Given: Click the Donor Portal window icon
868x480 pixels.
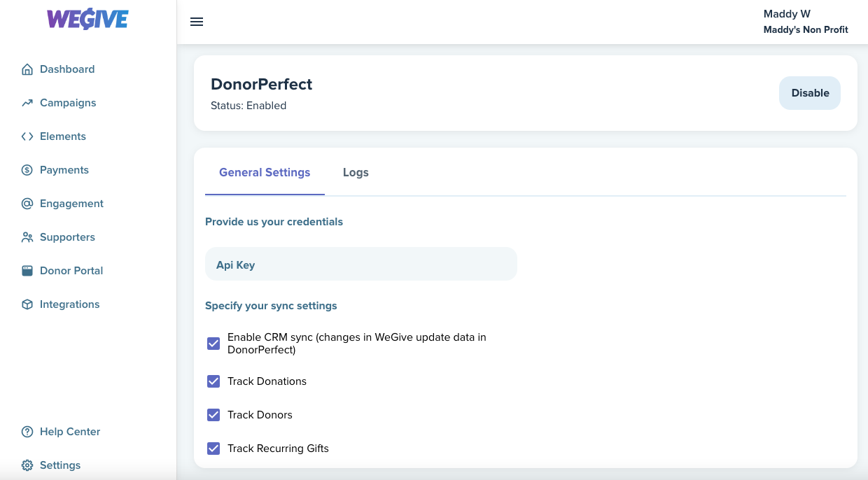Looking at the screenshot, I should click(x=27, y=271).
